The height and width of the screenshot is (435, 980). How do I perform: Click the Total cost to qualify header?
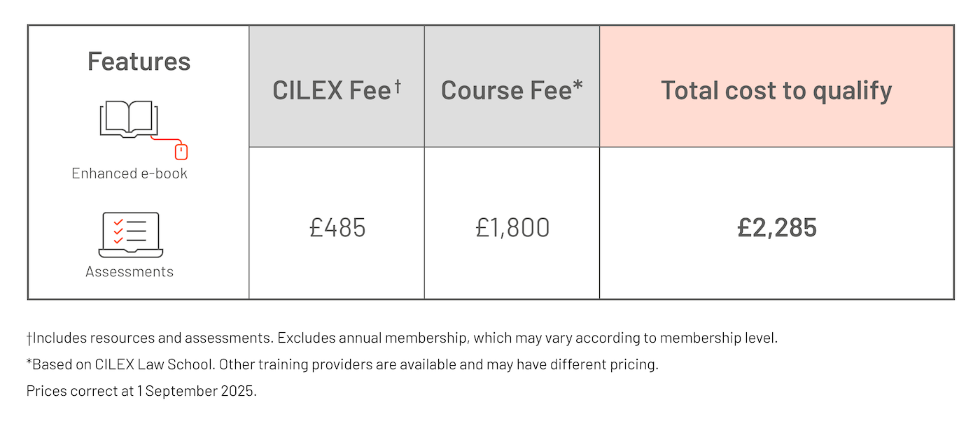[776, 91]
